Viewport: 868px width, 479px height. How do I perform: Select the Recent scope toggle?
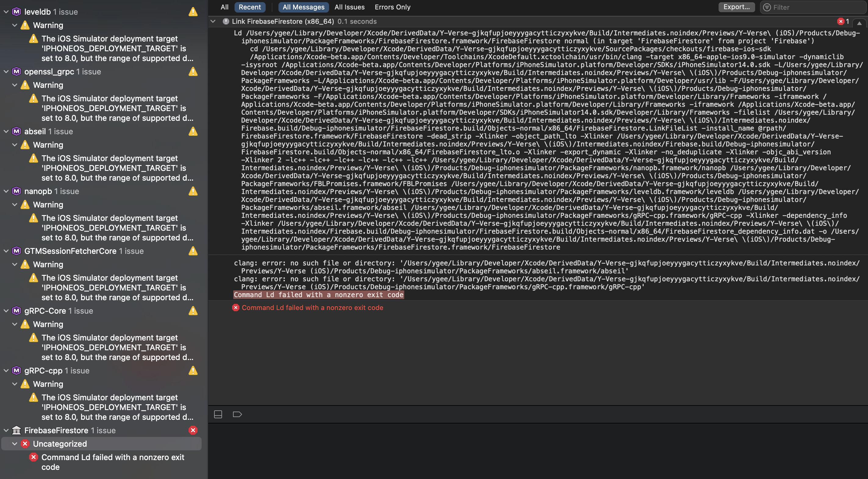249,7
